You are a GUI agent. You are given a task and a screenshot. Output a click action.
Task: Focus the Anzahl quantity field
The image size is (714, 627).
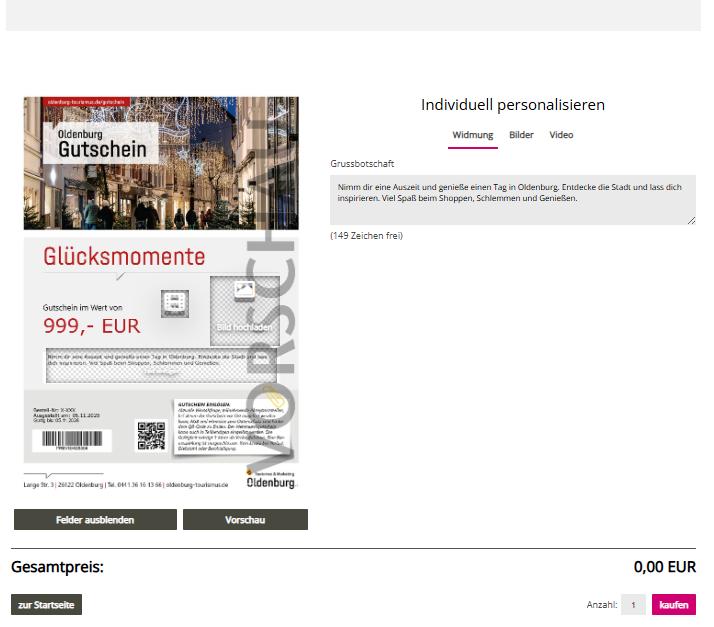click(x=633, y=605)
